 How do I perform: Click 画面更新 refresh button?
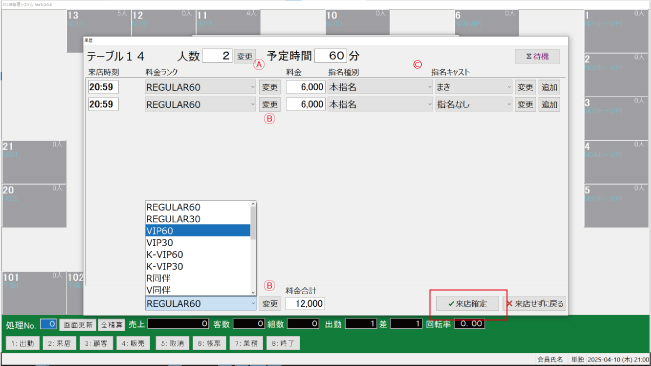click(x=78, y=325)
